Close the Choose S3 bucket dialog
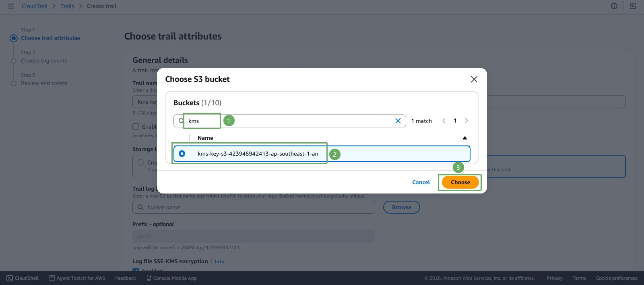Image resolution: width=644 pixels, height=285 pixels. click(x=474, y=79)
